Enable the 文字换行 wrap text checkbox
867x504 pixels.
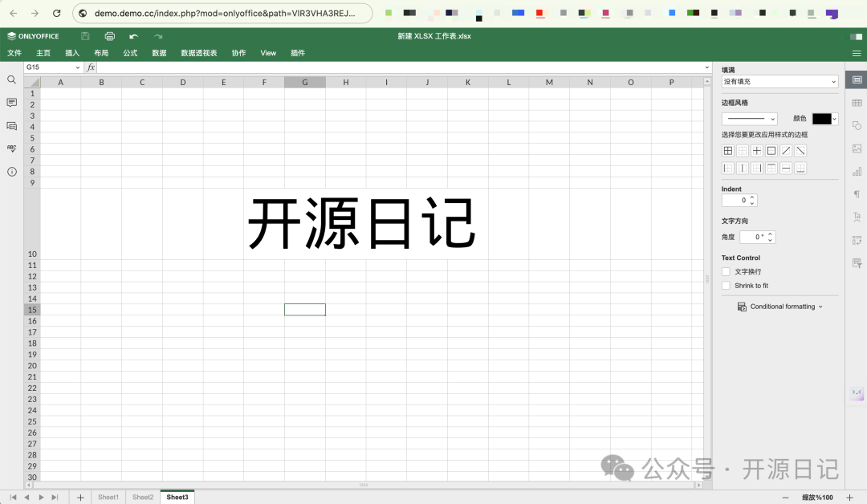click(727, 272)
